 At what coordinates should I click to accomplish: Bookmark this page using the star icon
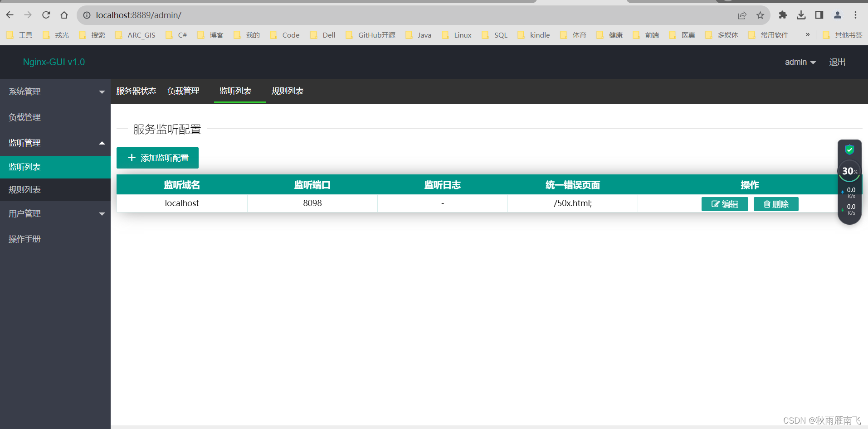[x=760, y=15]
